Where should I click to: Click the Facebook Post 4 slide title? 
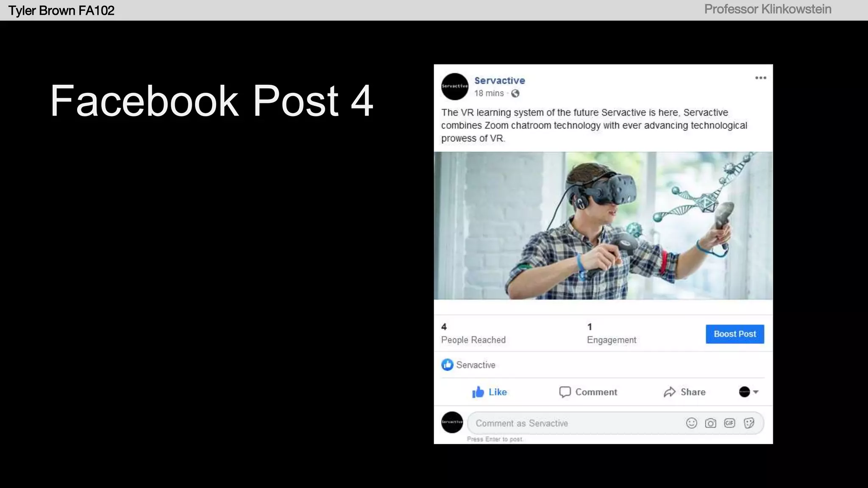tap(211, 101)
